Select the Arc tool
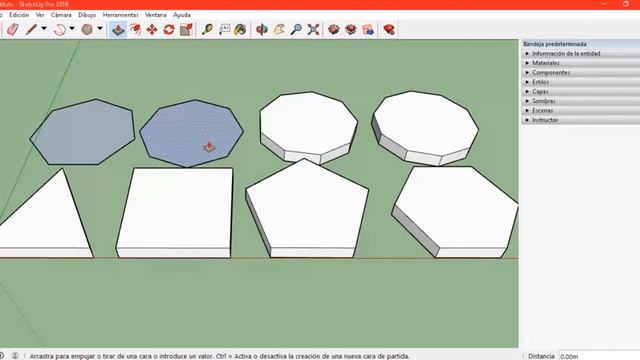This screenshot has height=360, width=640. [x=60, y=29]
